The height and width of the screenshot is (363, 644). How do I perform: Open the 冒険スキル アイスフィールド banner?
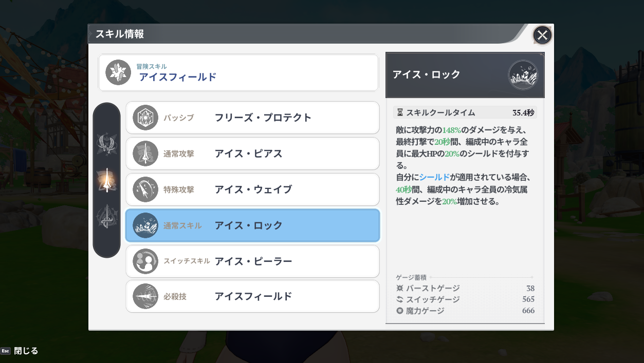click(238, 73)
